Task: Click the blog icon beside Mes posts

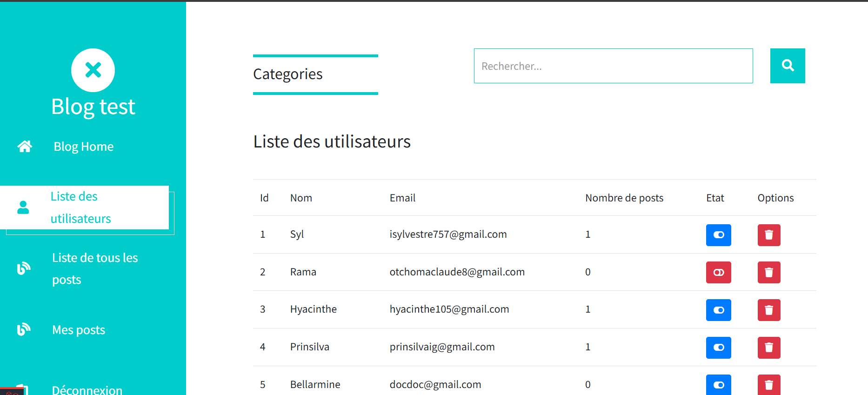Action: (x=24, y=329)
